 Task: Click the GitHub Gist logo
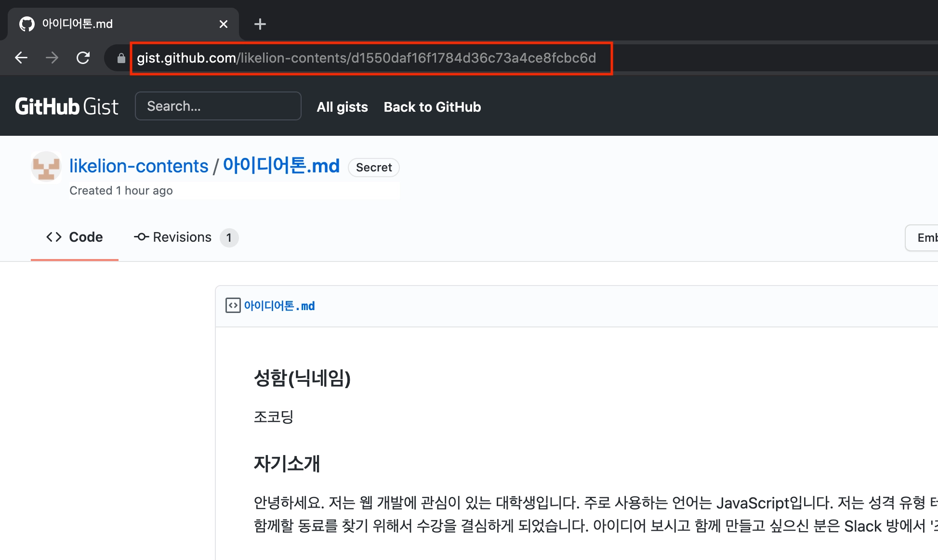coord(66,106)
